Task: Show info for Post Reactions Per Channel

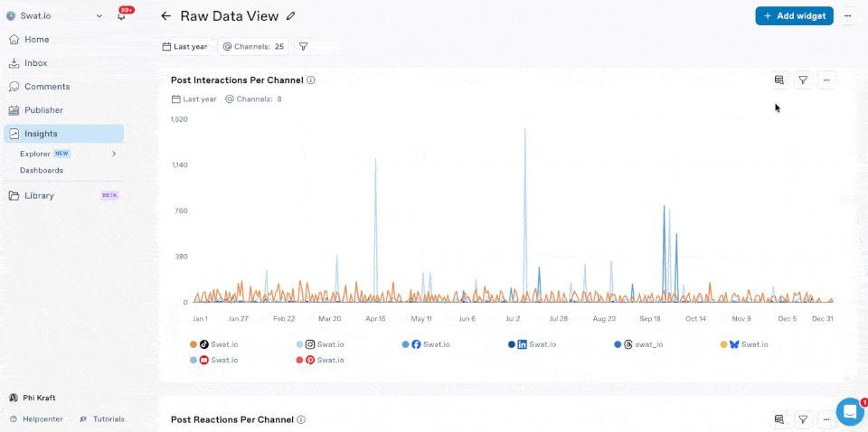Action: click(301, 420)
